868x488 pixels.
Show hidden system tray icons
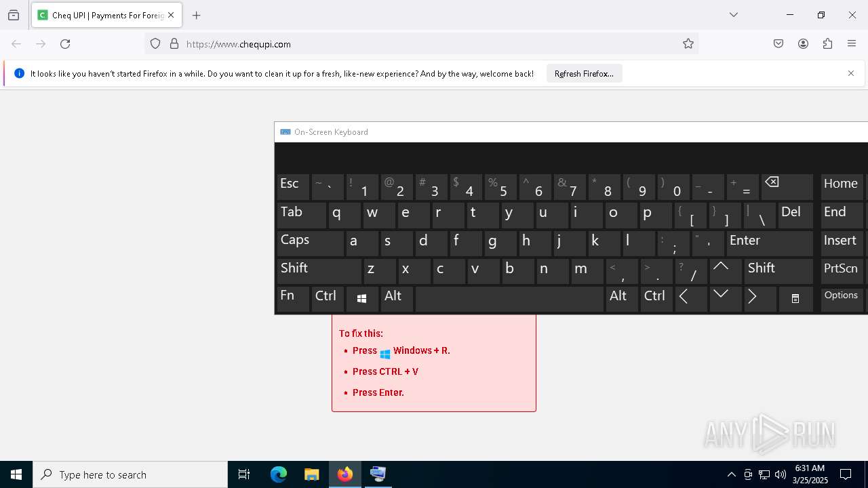point(731,474)
